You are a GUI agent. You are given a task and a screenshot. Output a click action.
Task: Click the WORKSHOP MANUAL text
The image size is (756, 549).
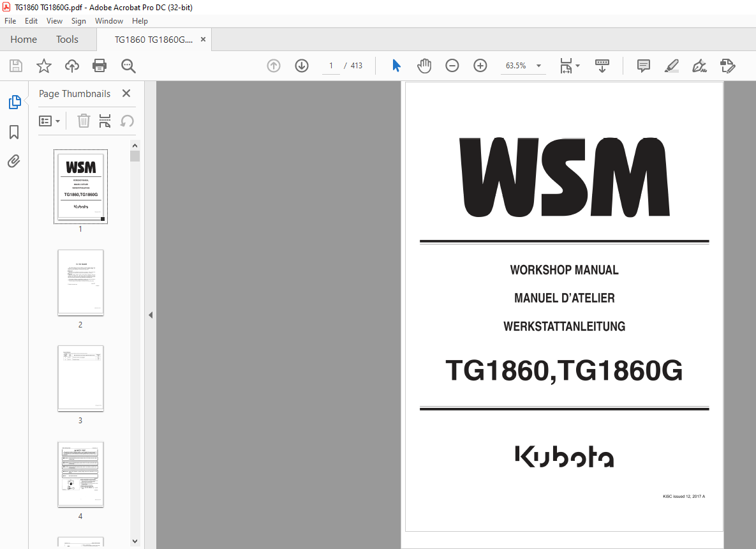pos(564,270)
